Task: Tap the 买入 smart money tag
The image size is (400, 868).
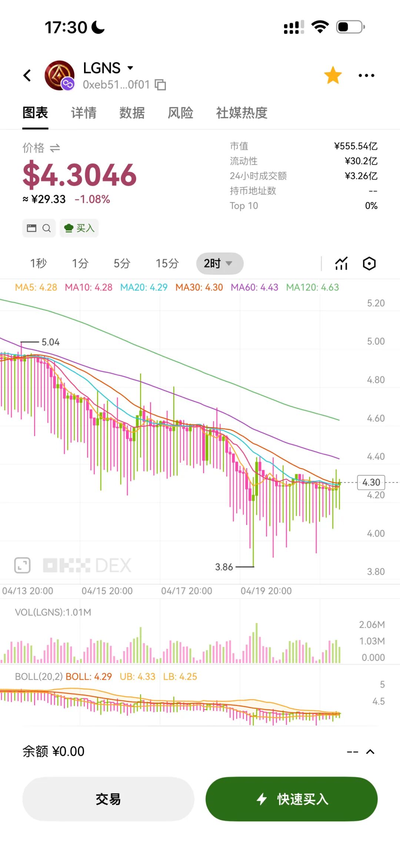Action: [79, 228]
